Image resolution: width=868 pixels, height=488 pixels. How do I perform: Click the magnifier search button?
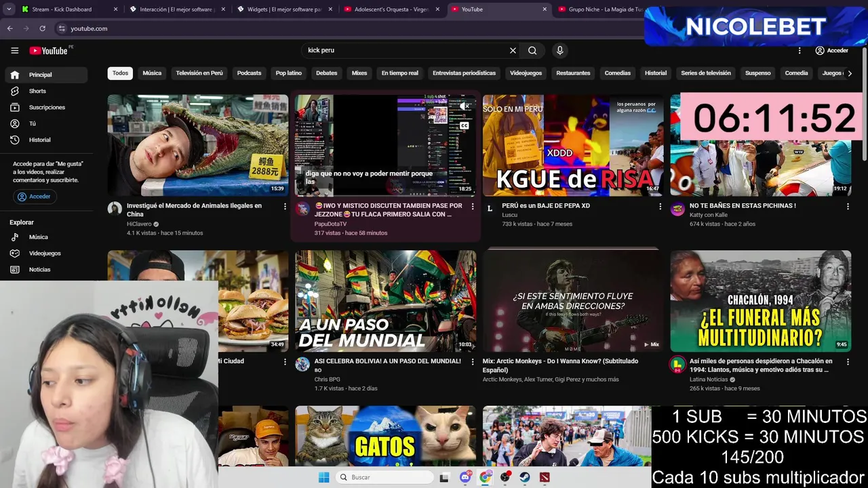click(532, 50)
